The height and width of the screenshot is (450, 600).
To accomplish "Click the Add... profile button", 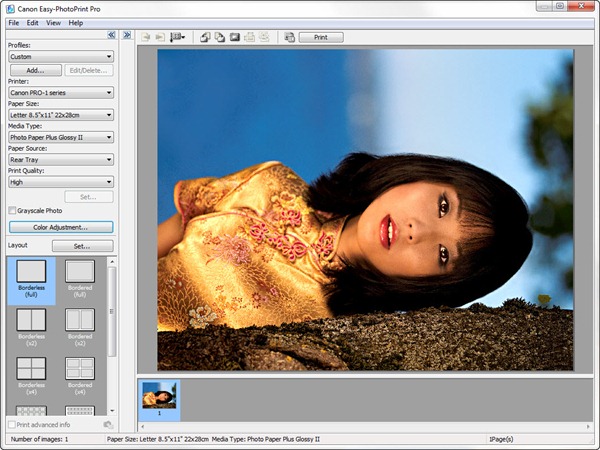I will point(35,71).
